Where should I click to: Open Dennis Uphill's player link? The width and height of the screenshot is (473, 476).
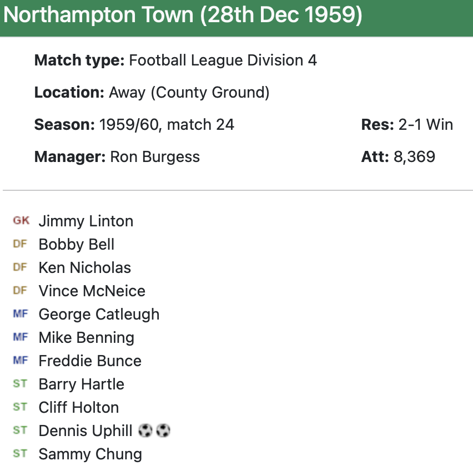85,431
